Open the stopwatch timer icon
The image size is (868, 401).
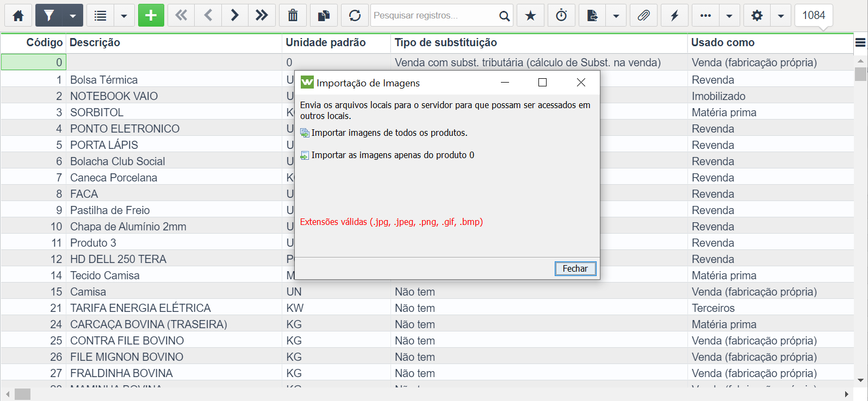[561, 15]
